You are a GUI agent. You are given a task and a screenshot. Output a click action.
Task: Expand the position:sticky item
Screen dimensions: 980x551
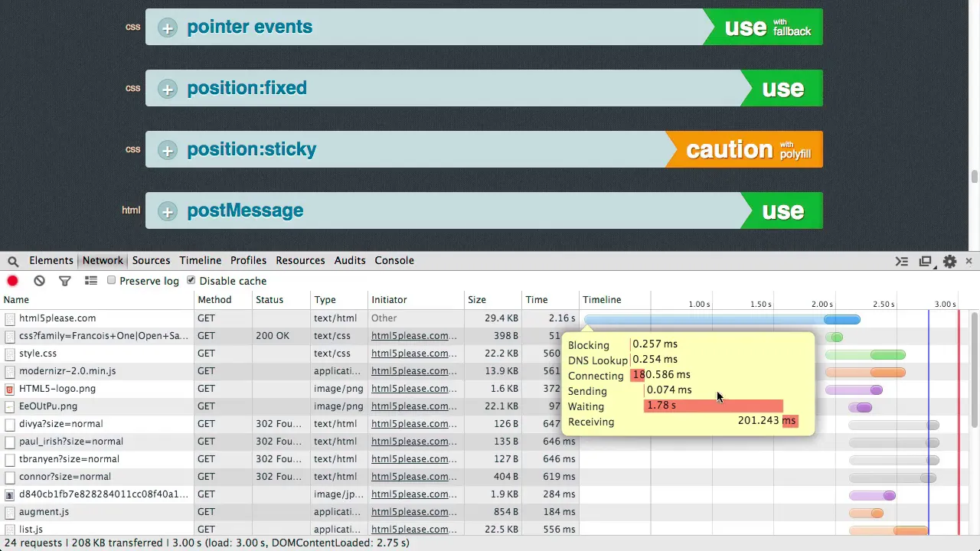pyautogui.click(x=167, y=150)
